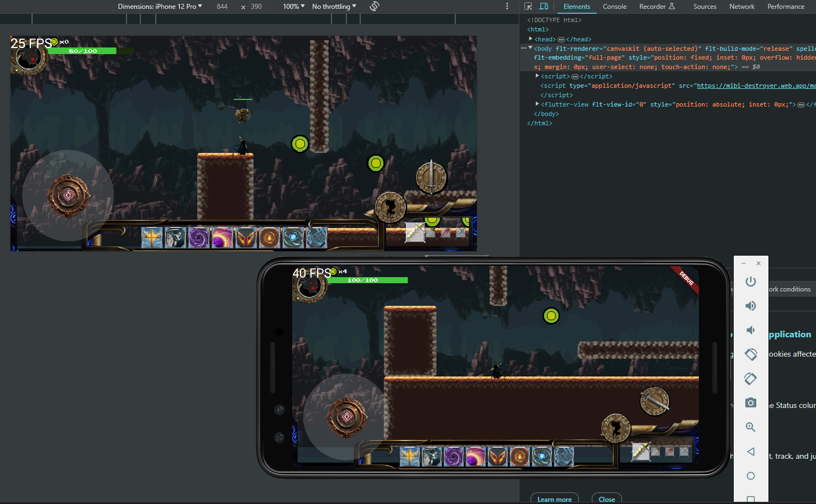Screen dimensions: 816x504
Task: Tap jump silhouette button in emulator game
Action: click(616, 428)
